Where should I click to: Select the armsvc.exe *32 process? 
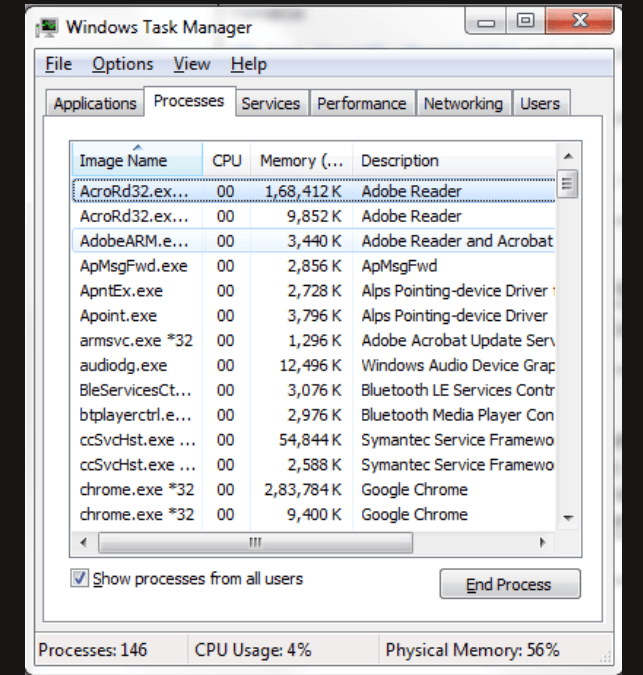(314, 341)
